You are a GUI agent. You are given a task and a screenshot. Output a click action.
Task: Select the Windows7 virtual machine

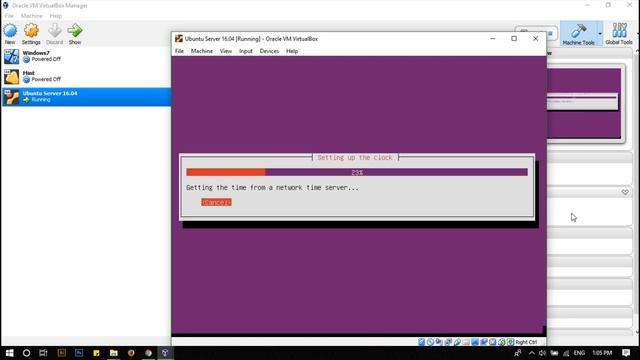click(x=86, y=56)
